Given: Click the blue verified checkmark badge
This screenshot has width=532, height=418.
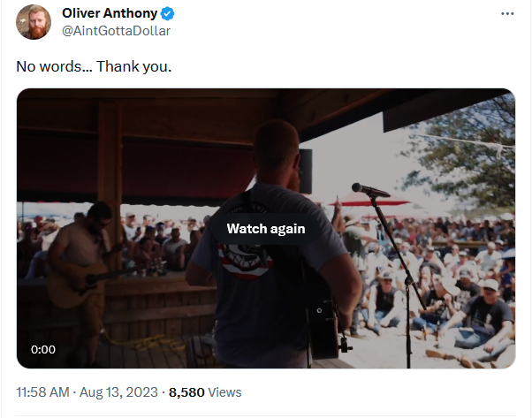Looking at the screenshot, I should (167, 13).
